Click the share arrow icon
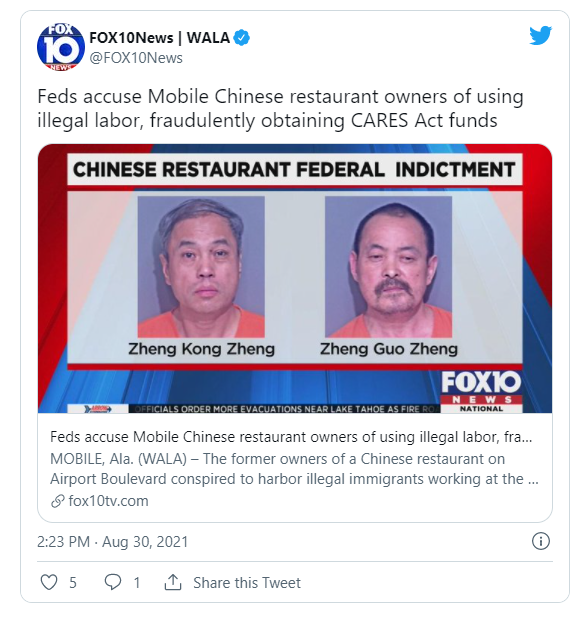Screen dimensions: 588x618 tap(173, 582)
